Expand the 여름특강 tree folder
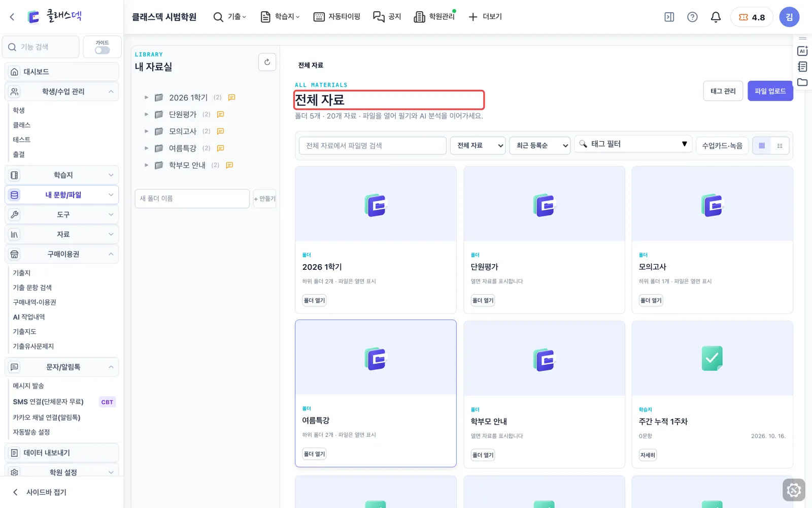Screen dimensions: 812x508 [147, 148]
